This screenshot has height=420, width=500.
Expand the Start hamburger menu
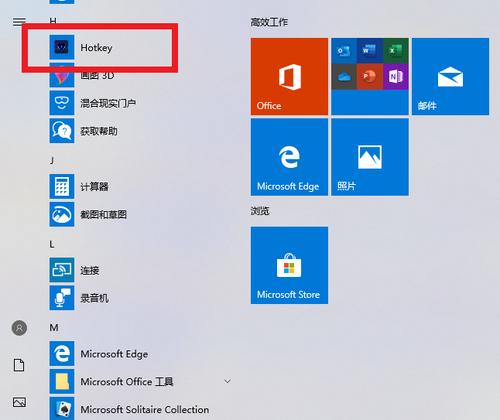tap(19, 22)
